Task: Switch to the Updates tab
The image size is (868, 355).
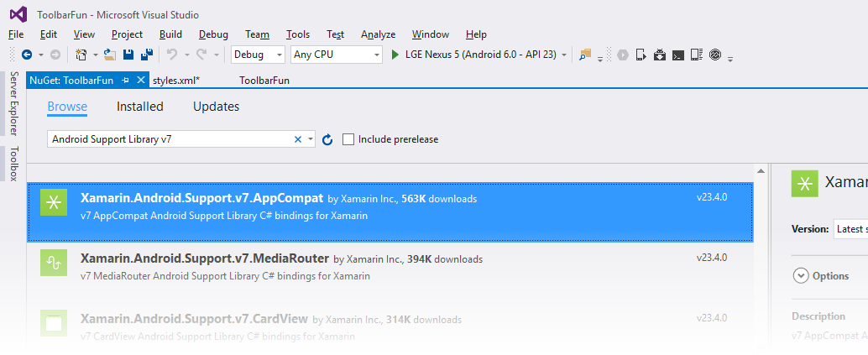Action: [217, 107]
